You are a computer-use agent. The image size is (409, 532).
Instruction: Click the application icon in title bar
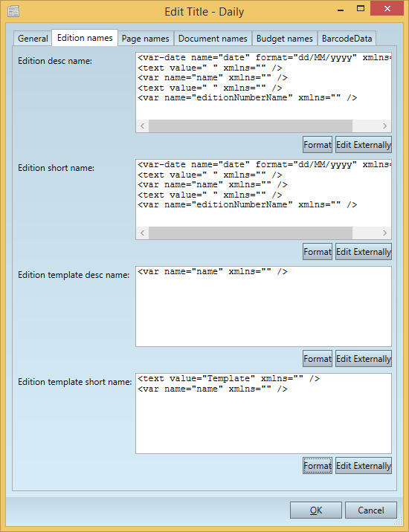coord(13,11)
